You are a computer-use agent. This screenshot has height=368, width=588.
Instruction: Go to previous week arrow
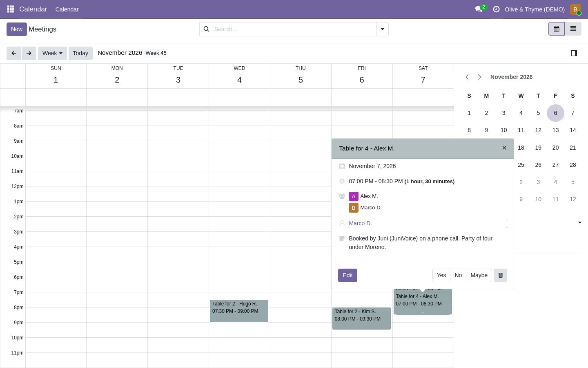tap(14, 53)
